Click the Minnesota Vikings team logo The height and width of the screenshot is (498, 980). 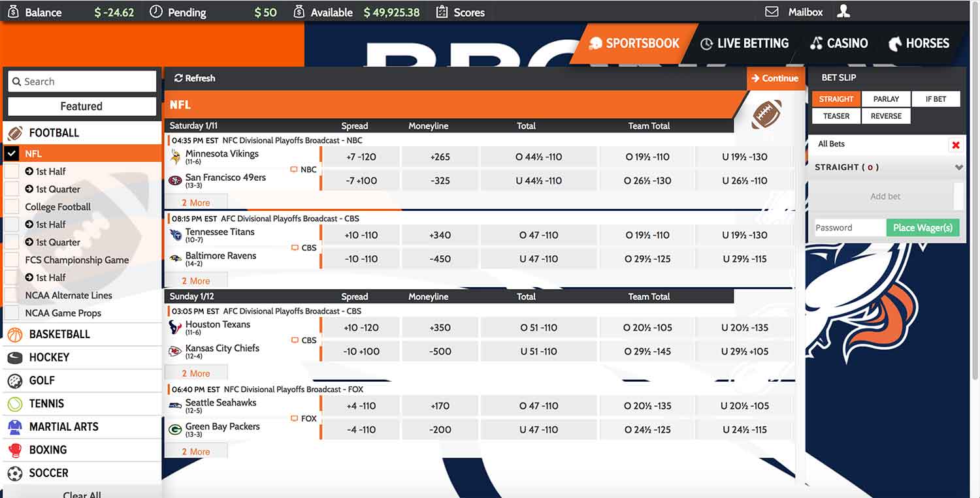pyautogui.click(x=175, y=157)
